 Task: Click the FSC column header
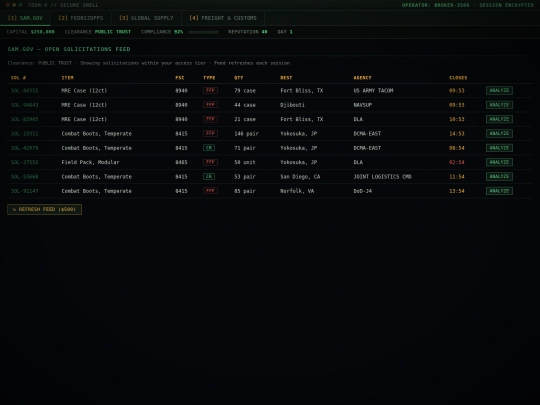click(x=180, y=78)
